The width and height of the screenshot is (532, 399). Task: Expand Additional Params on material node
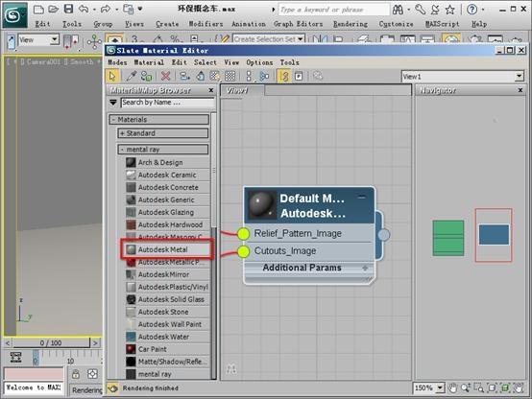pos(365,268)
